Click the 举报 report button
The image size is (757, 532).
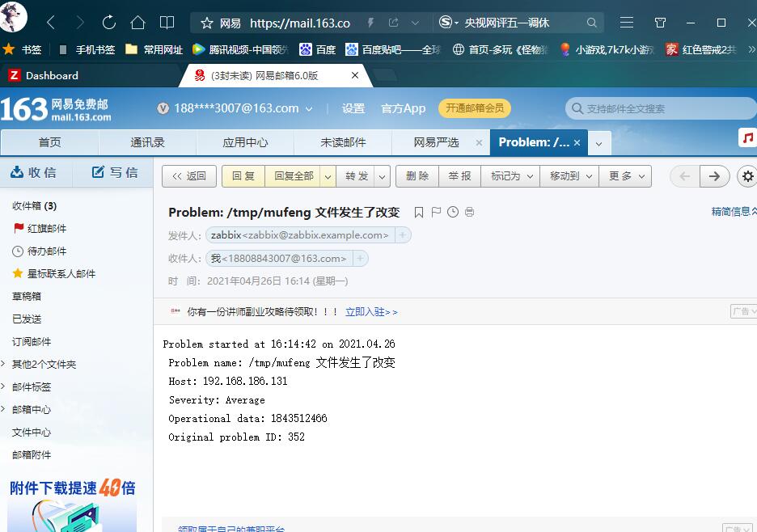pyautogui.click(x=459, y=176)
